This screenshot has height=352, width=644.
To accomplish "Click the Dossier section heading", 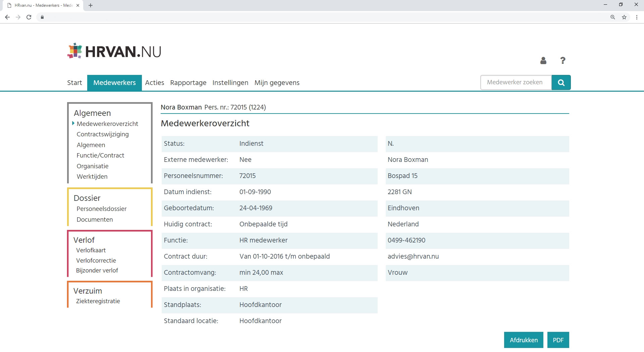I will click(87, 198).
